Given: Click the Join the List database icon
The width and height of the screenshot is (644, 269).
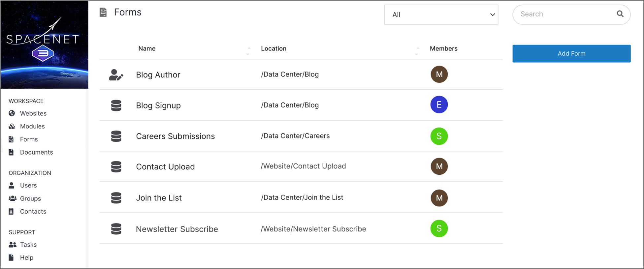Looking at the screenshot, I should coord(116,198).
